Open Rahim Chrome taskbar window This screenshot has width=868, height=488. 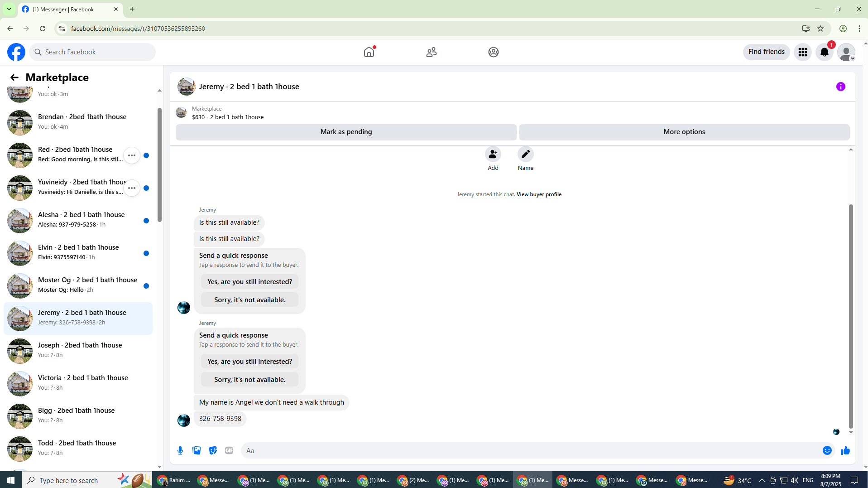click(174, 480)
